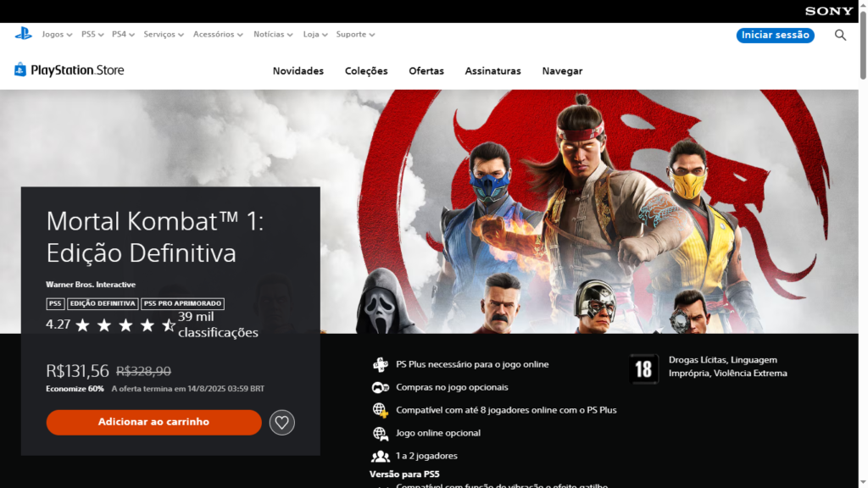
Task: Click the Versão para PS5 heading
Action: click(x=404, y=474)
